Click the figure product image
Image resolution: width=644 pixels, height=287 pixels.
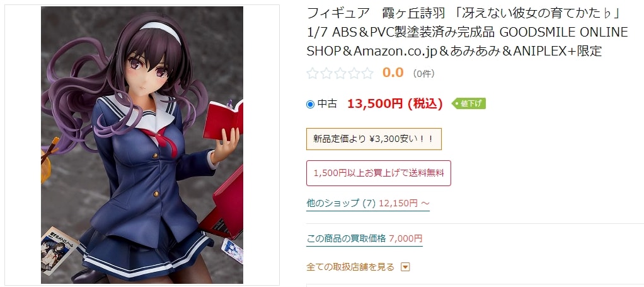[142, 144]
